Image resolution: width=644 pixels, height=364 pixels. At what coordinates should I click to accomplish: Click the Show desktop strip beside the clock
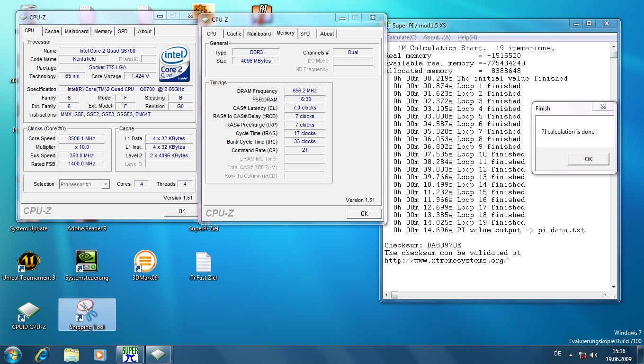coord(641,355)
